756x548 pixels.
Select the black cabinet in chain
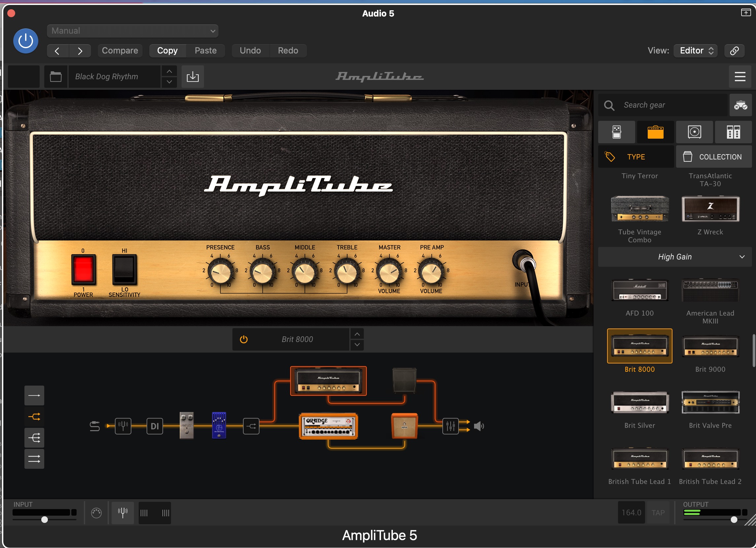point(404,380)
